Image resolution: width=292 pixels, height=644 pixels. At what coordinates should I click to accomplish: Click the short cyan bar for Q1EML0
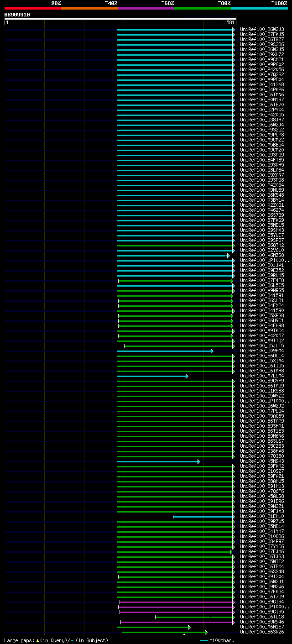[x=203, y=517]
